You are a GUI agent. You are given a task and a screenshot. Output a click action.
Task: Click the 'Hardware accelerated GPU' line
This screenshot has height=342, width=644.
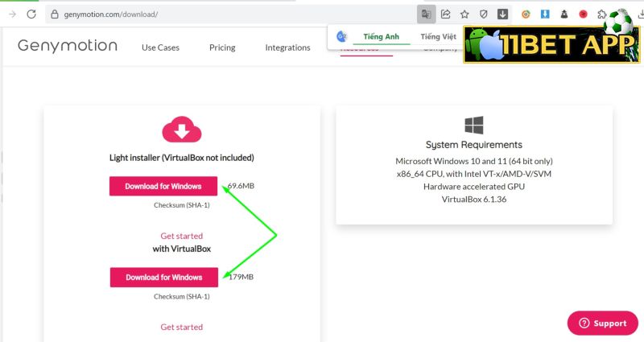[474, 187]
